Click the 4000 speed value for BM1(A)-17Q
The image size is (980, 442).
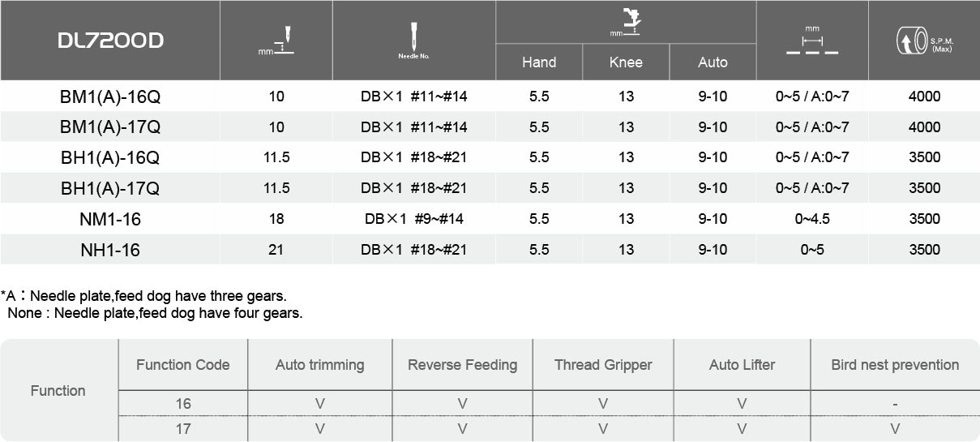point(924,127)
